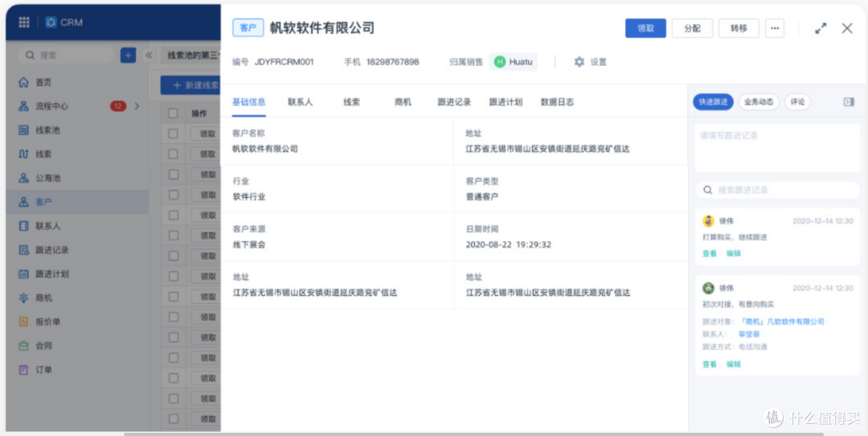Select 评论 pill tab
The width and height of the screenshot is (868, 436).
click(798, 102)
